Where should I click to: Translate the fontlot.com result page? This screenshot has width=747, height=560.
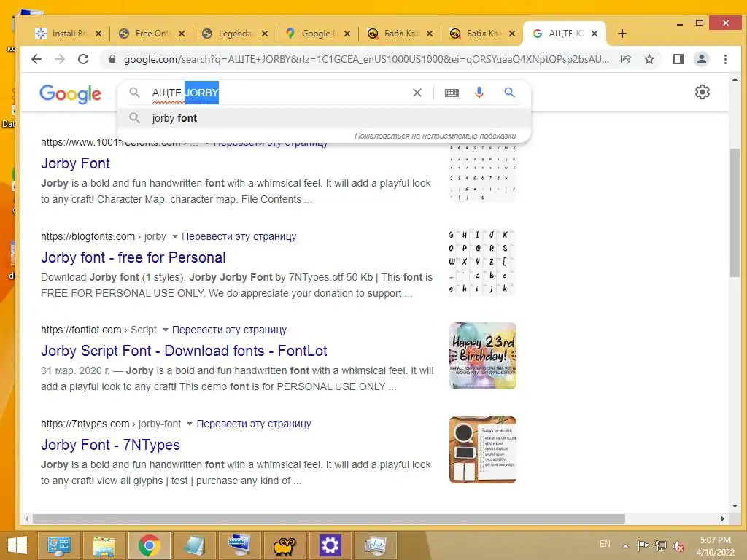point(229,330)
